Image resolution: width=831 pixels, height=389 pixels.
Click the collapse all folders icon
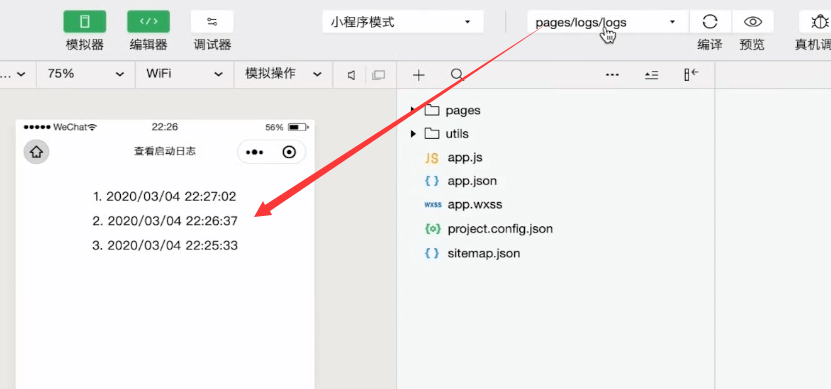(651, 75)
